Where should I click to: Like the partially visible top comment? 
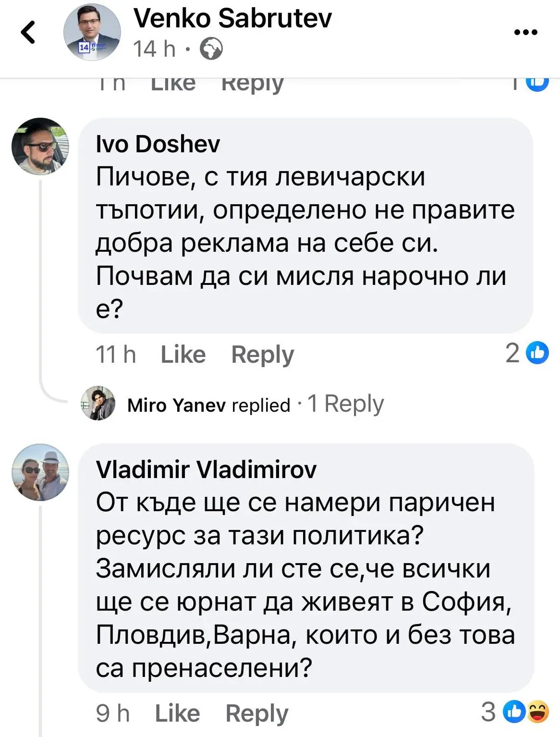click(173, 84)
